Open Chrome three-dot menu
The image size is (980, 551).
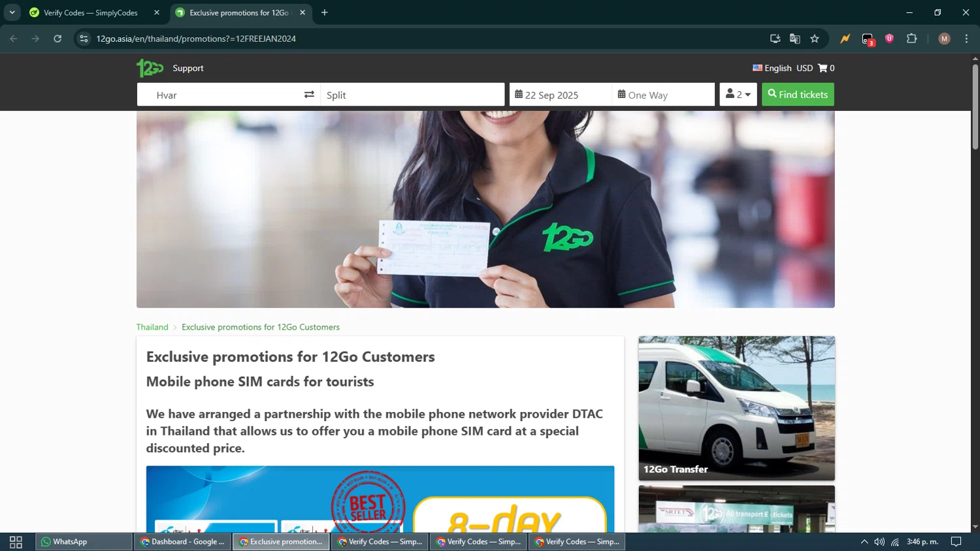coord(966,39)
